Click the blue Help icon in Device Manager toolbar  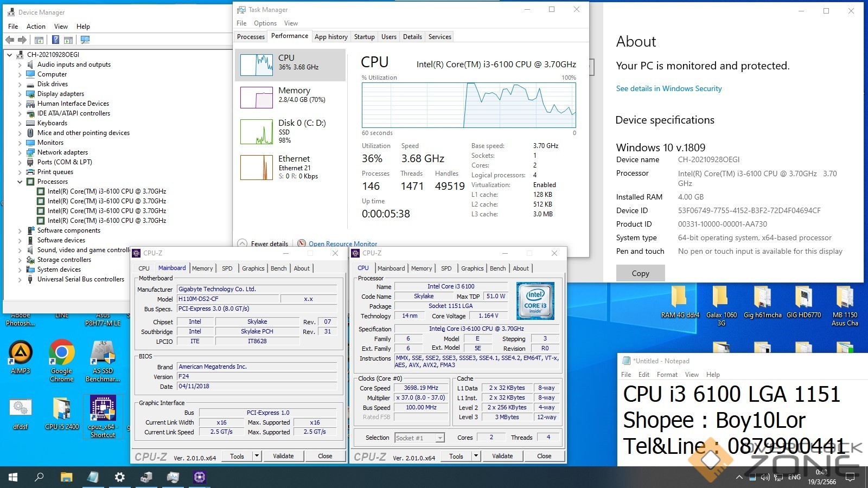pos(55,40)
